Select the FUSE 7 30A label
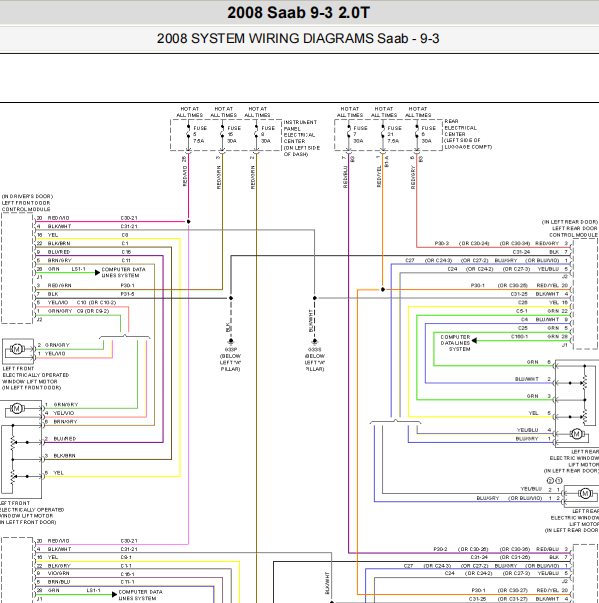Viewport: 599px width, 603px height. pos(360,135)
